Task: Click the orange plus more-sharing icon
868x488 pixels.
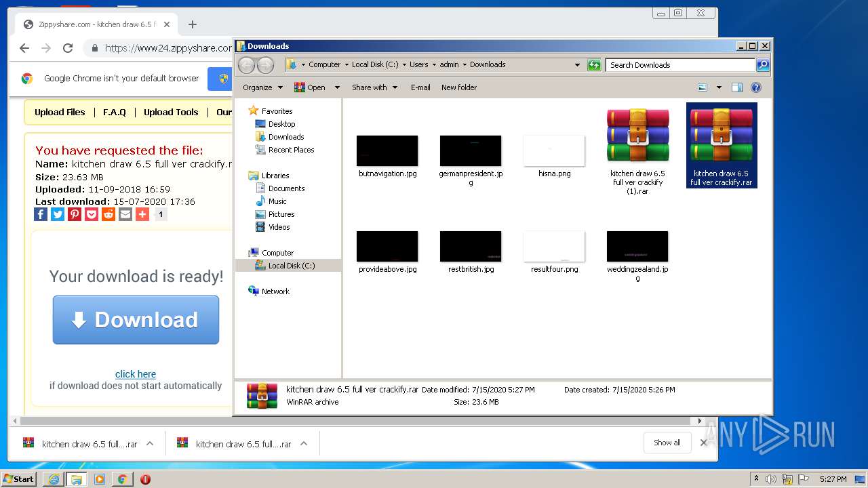Action: click(142, 214)
